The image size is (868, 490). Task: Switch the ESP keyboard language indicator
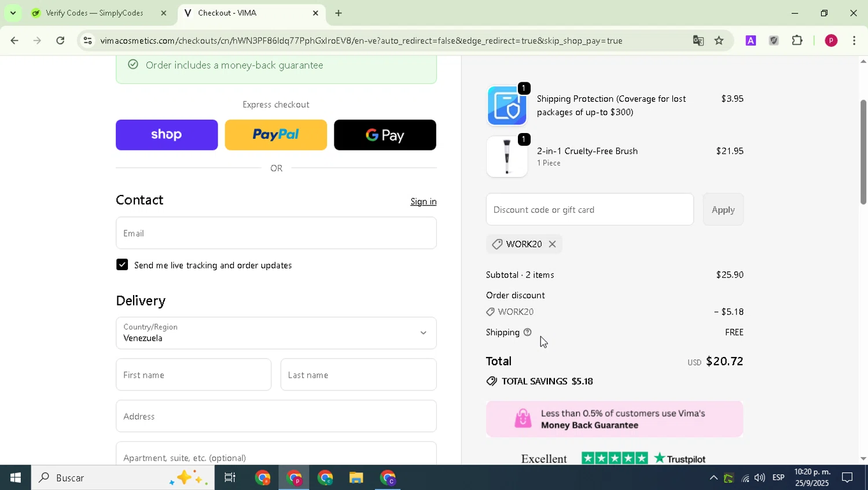(778, 478)
